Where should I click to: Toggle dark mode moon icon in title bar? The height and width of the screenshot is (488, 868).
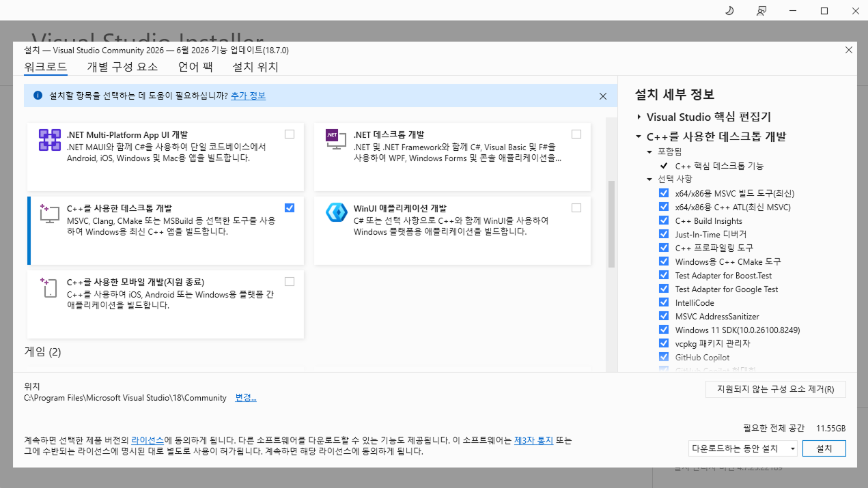[729, 10]
